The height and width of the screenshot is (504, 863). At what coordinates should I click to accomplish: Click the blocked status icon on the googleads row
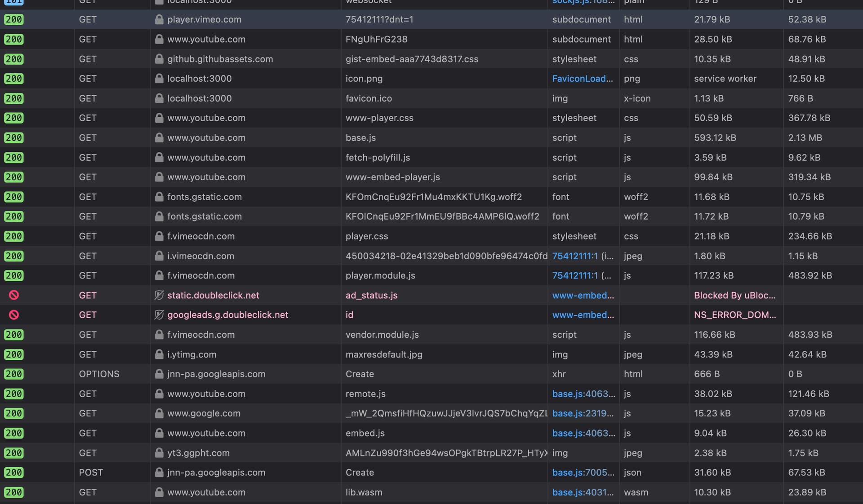pyautogui.click(x=14, y=315)
